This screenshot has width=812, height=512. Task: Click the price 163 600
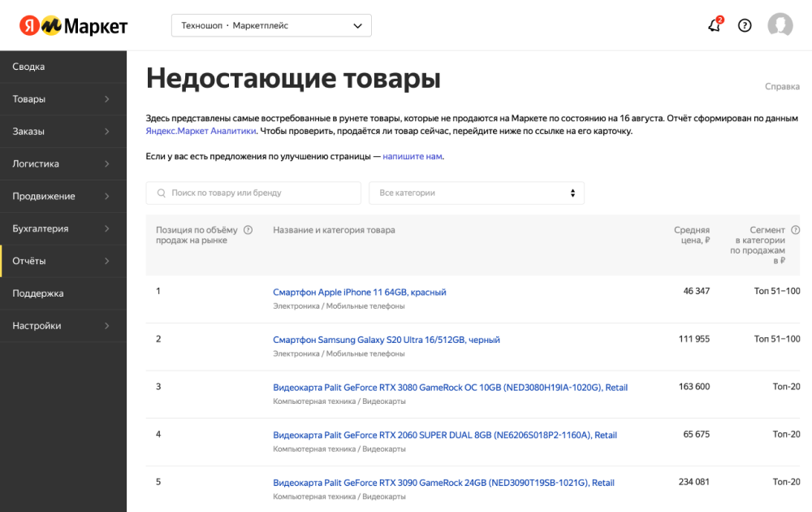coord(694,387)
